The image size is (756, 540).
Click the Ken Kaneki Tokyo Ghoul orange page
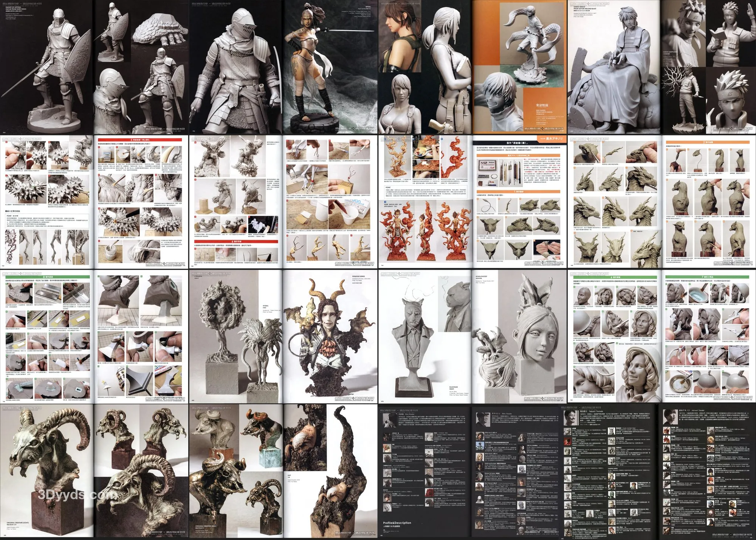(x=520, y=68)
